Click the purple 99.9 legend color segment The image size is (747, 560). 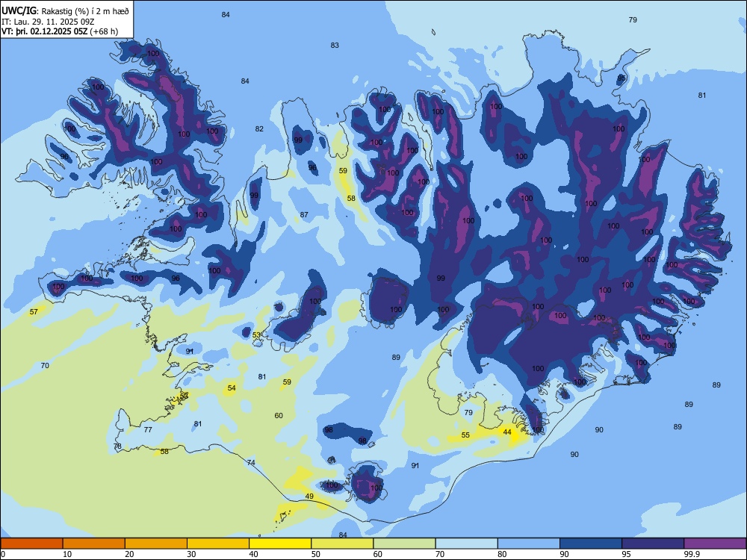715,544
